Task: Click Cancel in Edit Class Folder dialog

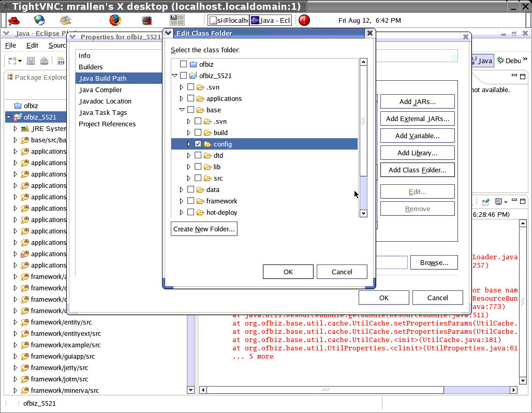Action: click(x=342, y=272)
